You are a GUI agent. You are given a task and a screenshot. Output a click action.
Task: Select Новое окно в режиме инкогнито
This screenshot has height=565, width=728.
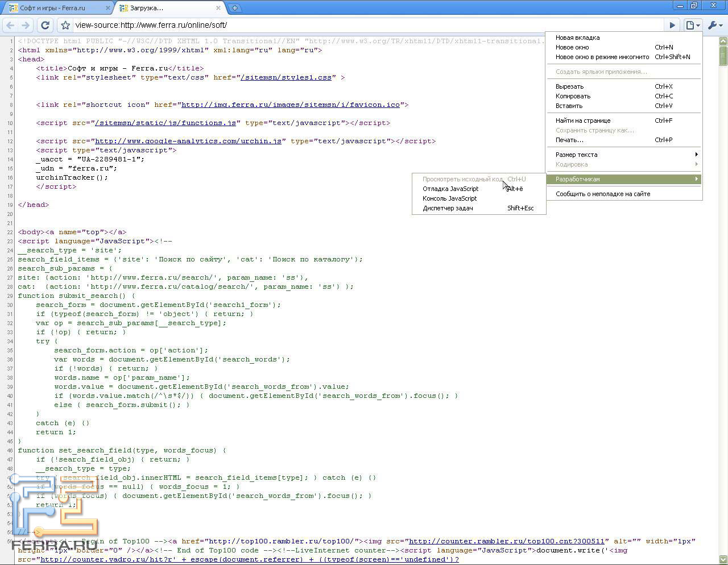(x=602, y=57)
